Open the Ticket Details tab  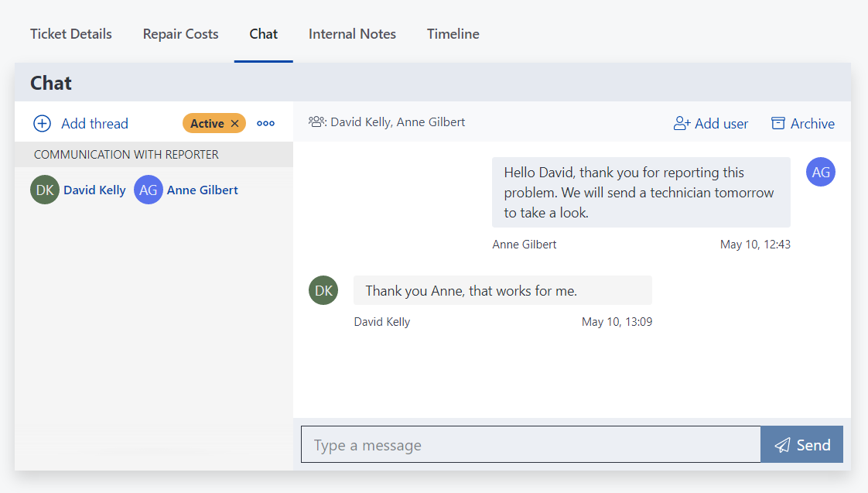point(71,34)
